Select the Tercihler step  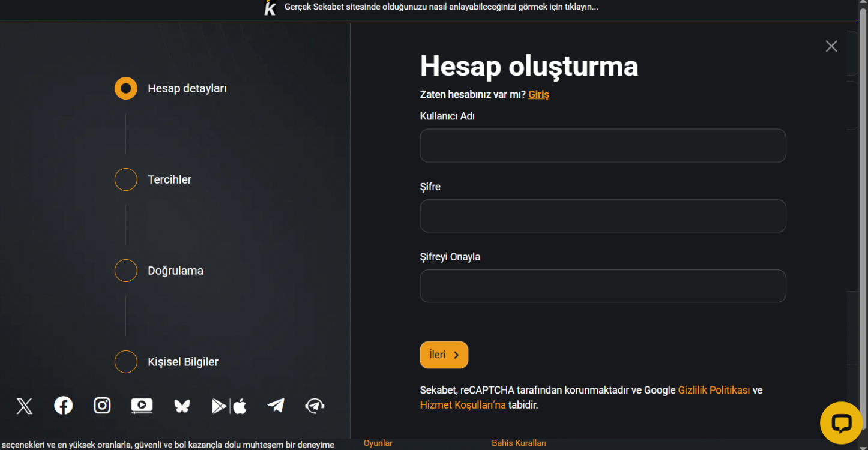(x=153, y=179)
